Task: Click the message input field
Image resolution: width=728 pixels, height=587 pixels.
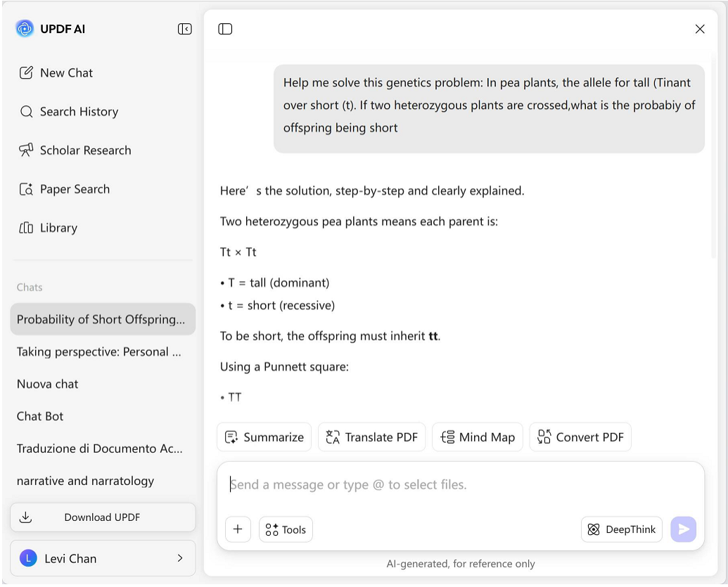Action: pyautogui.click(x=461, y=485)
